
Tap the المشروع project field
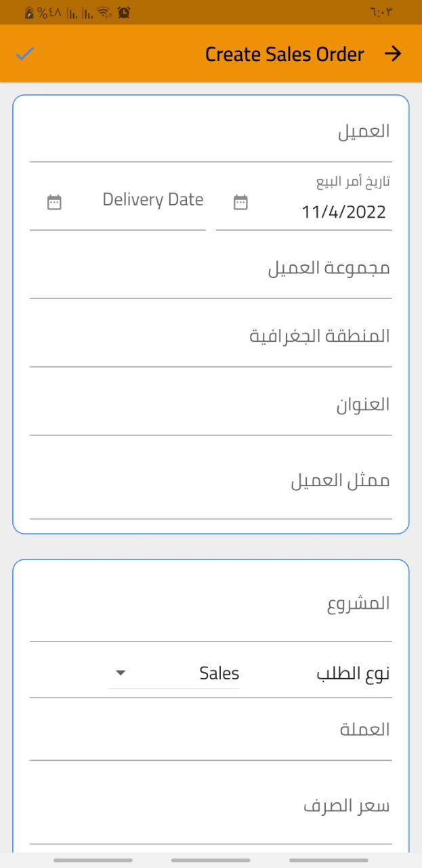click(x=211, y=605)
